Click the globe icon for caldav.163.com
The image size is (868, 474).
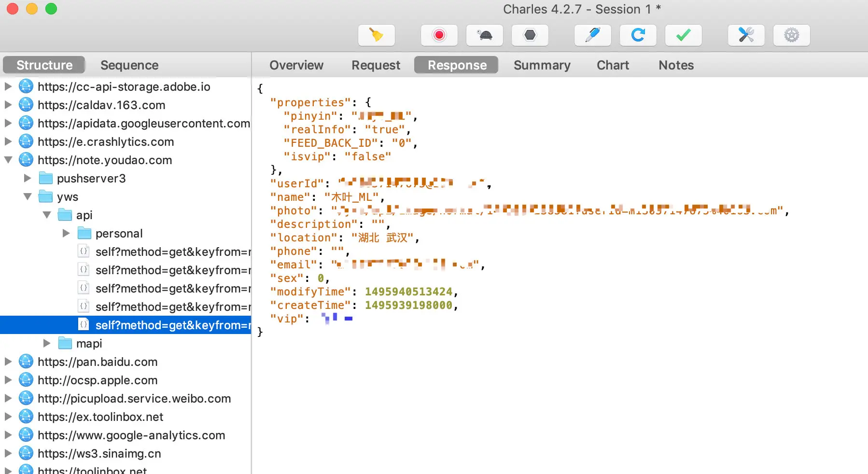click(x=26, y=105)
